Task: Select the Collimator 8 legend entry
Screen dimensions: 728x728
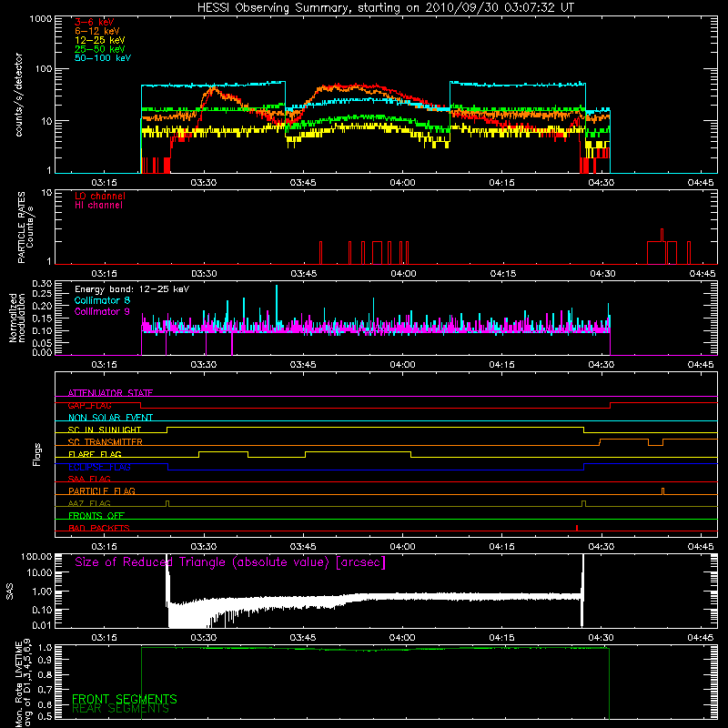Action: pyautogui.click(x=102, y=300)
